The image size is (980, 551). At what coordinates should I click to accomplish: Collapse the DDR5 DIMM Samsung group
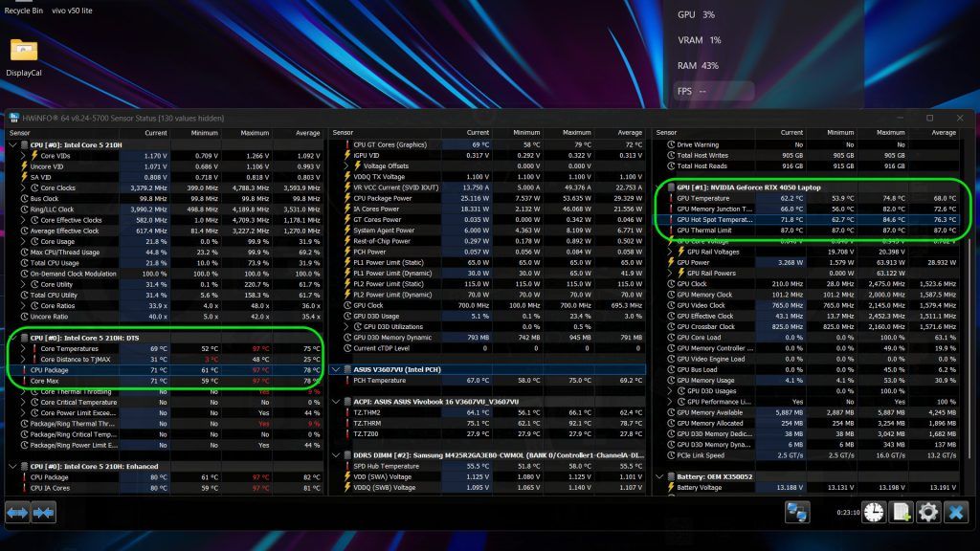336,455
